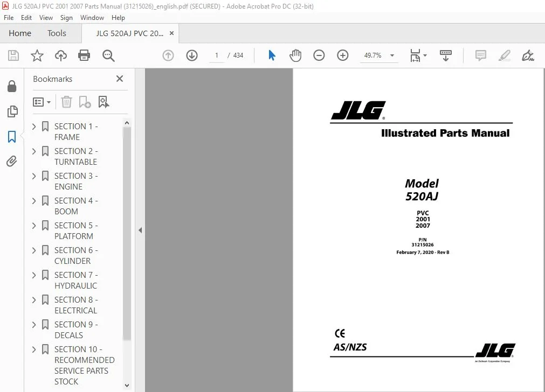This screenshot has height=392, width=545.
Task: Open the Window menu
Action: 92,18
